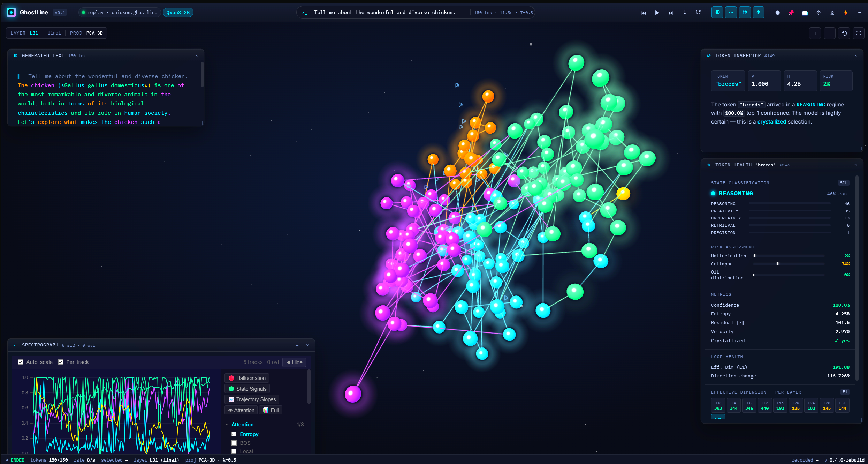This screenshot has width=868, height=464.
Task: Select layer L12 dimension tile
Action: pos(765,406)
